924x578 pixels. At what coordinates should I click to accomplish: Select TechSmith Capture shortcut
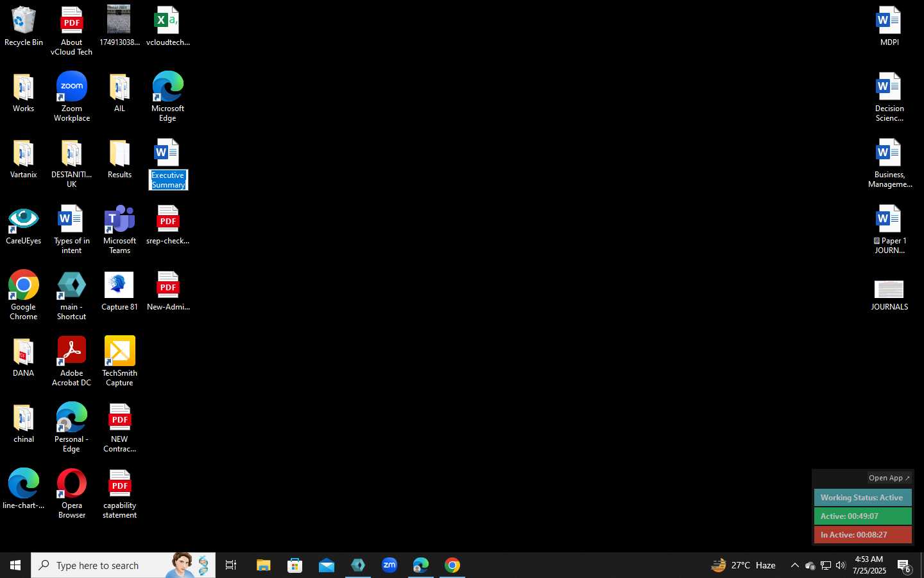(119, 362)
